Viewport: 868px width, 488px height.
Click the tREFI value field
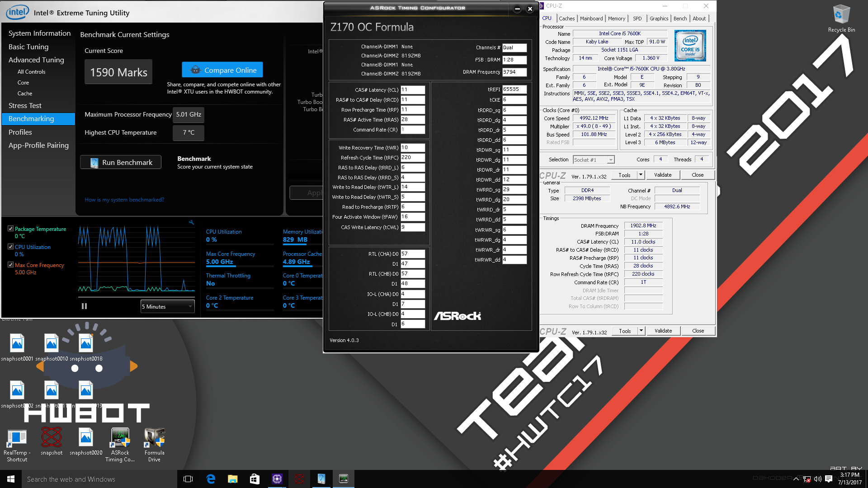click(514, 89)
